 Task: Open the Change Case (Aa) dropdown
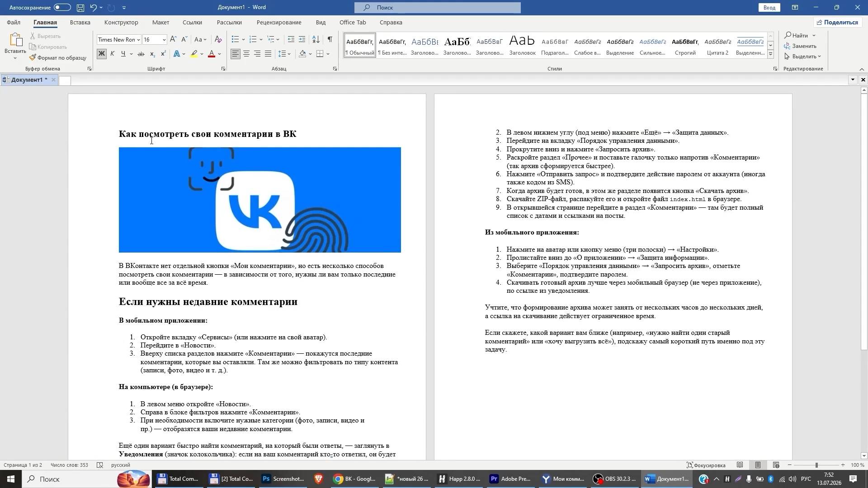click(x=200, y=40)
